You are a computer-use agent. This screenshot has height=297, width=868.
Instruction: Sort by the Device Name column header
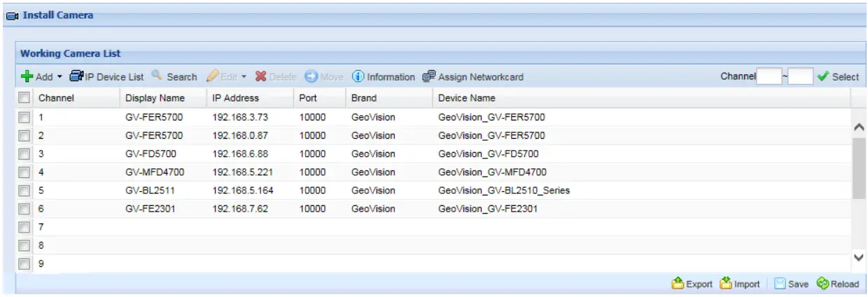[x=641, y=98]
